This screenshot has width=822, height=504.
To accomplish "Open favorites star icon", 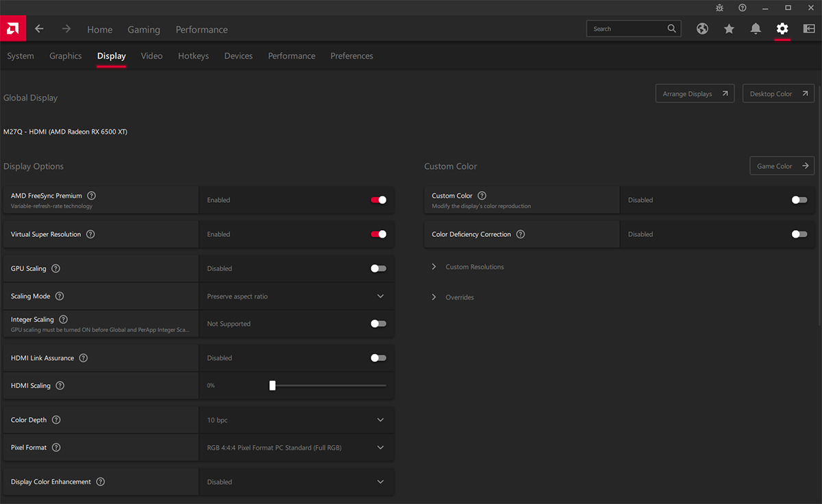I will point(729,29).
